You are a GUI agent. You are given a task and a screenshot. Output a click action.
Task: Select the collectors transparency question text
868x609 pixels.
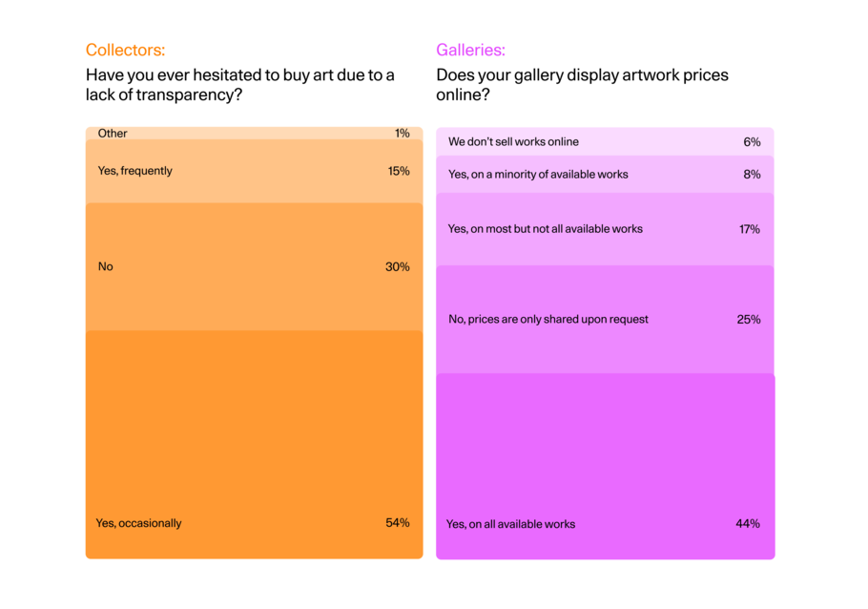239,85
